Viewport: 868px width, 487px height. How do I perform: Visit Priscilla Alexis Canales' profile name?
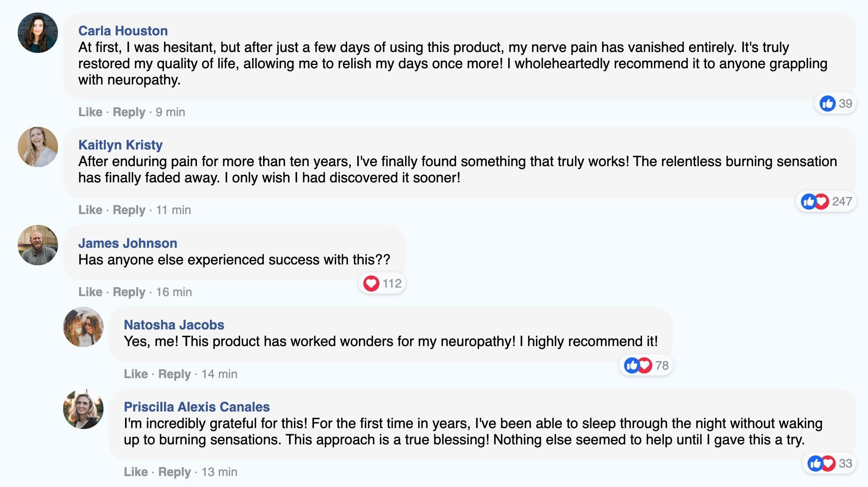coord(197,407)
